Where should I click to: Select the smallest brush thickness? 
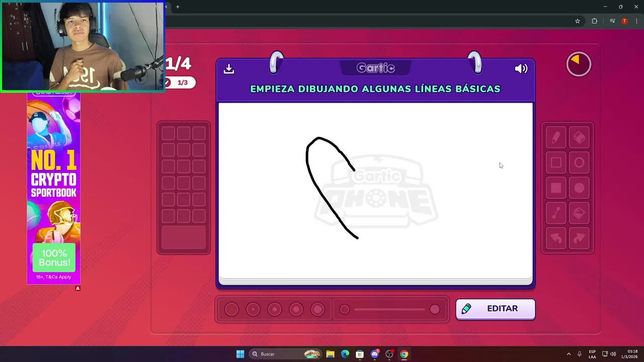click(x=231, y=309)
